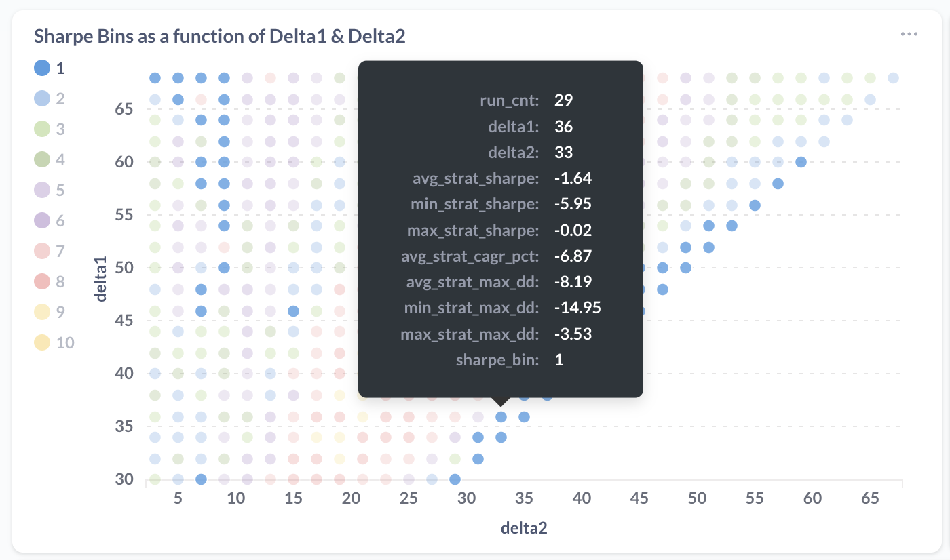
Task: Click the delta2 axis label below the chart
Action: (524, 527)
